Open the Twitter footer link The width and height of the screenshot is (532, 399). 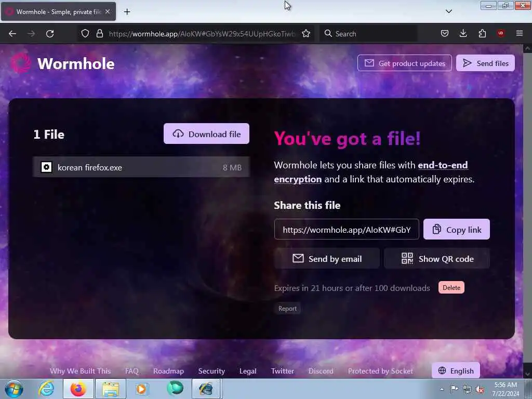(x=282, y=371)
